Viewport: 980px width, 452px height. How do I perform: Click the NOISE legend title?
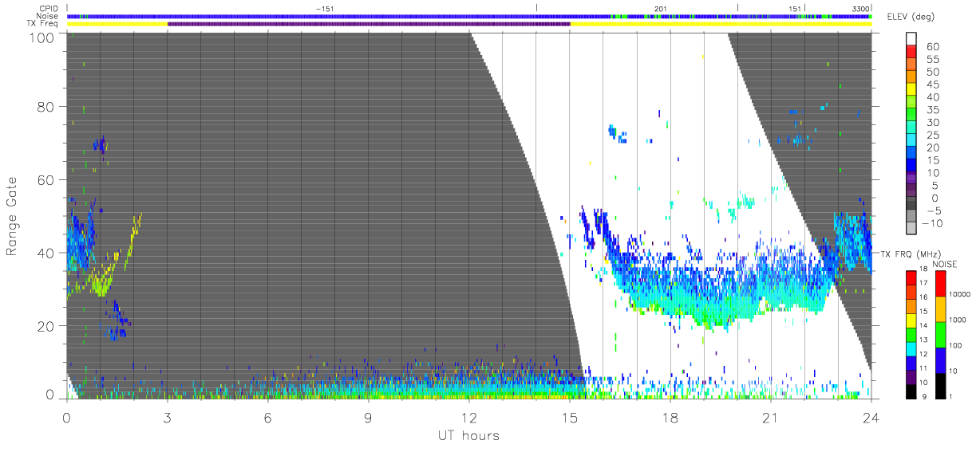(945, 264)
